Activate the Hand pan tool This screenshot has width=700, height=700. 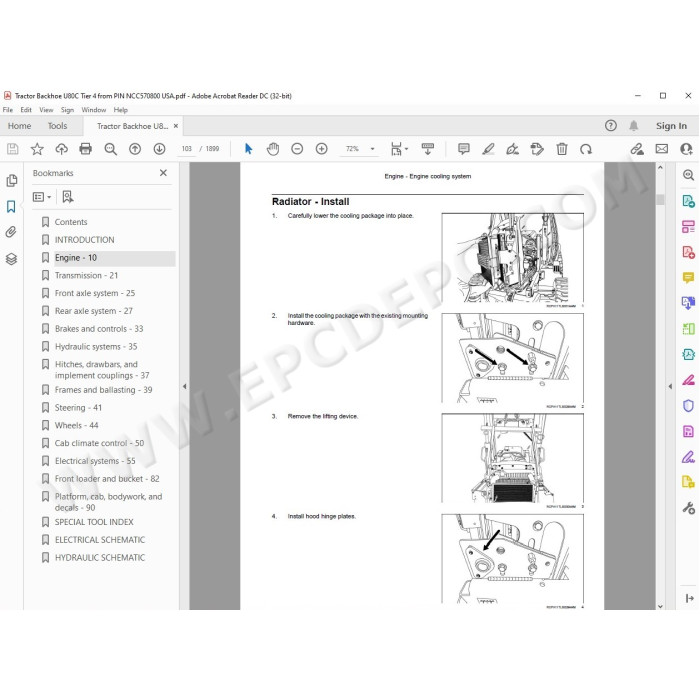pos(273,149)
